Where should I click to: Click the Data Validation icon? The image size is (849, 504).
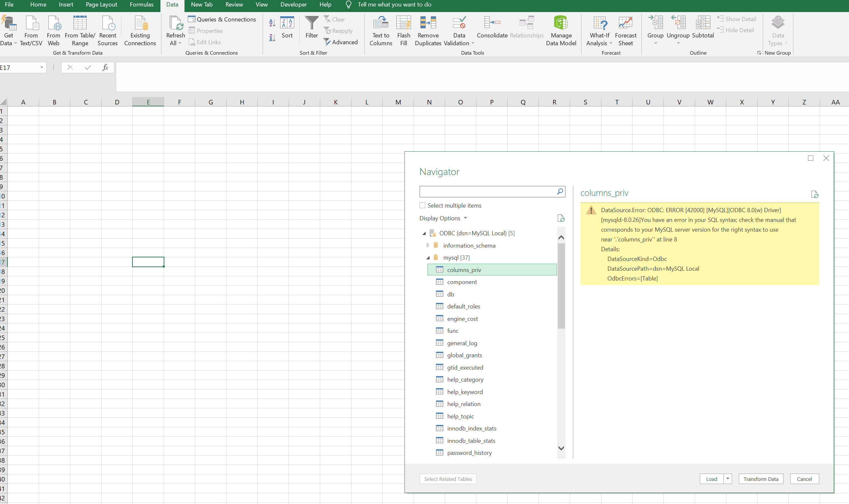click(x=459, y=23)
